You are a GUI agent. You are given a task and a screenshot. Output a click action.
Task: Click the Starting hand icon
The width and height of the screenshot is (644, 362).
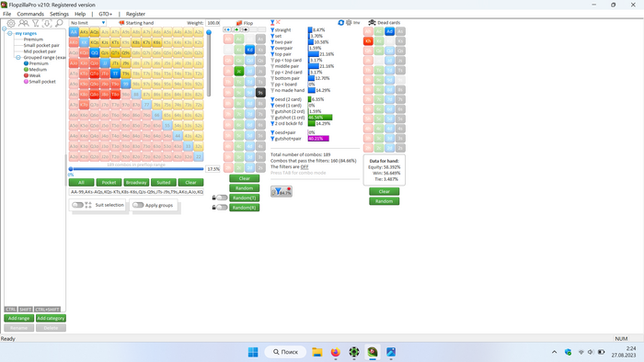(x=121, y=23)
